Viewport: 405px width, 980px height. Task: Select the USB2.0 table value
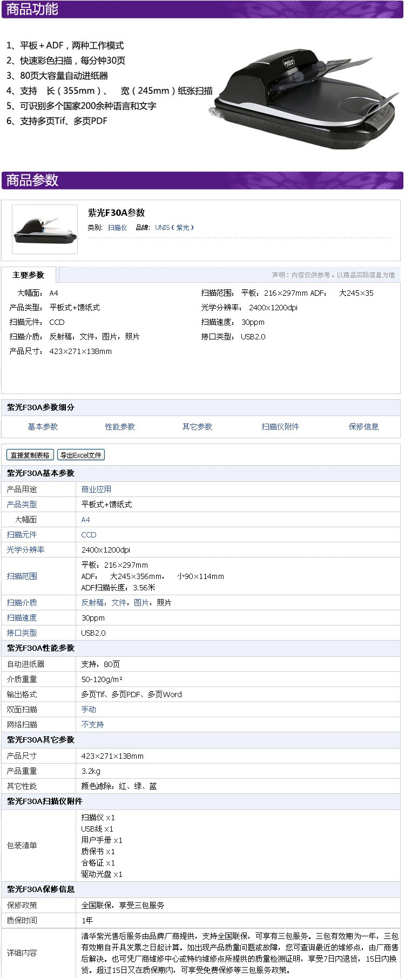click(93, 633)
